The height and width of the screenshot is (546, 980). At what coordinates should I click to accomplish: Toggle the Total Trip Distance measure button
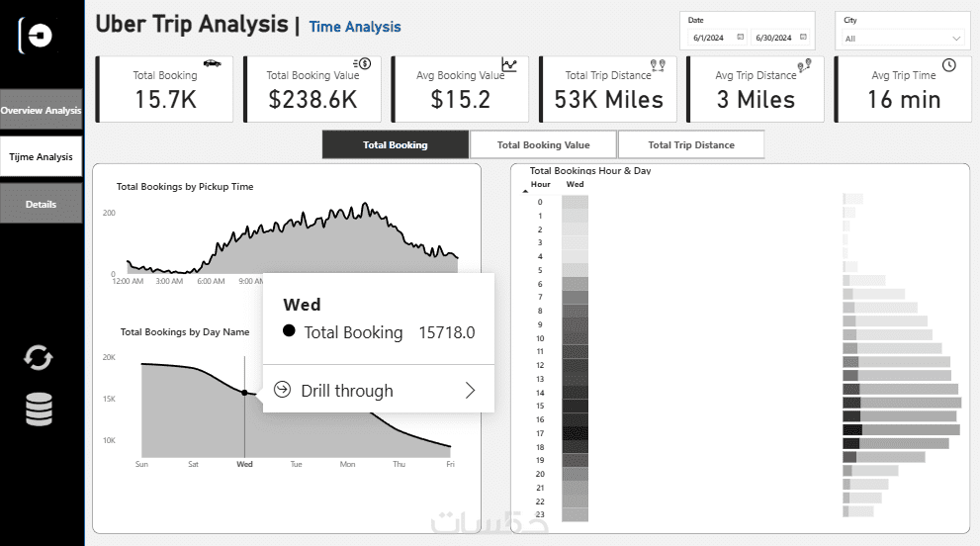click(691, 144)
